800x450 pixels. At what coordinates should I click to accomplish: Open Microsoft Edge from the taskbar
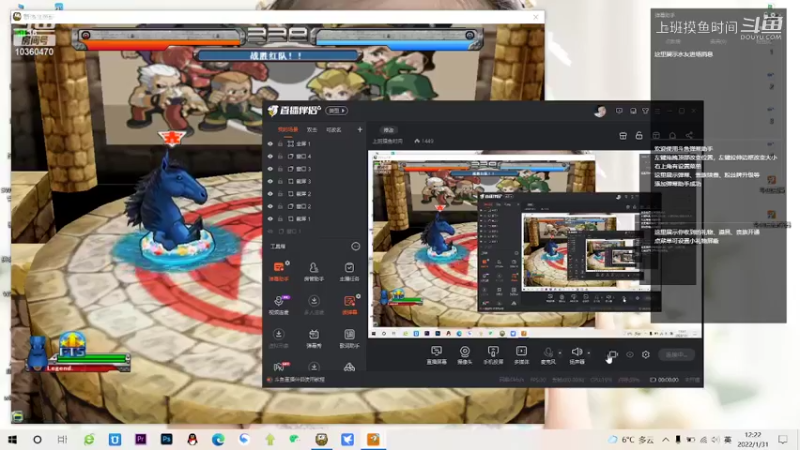[218, 439]
